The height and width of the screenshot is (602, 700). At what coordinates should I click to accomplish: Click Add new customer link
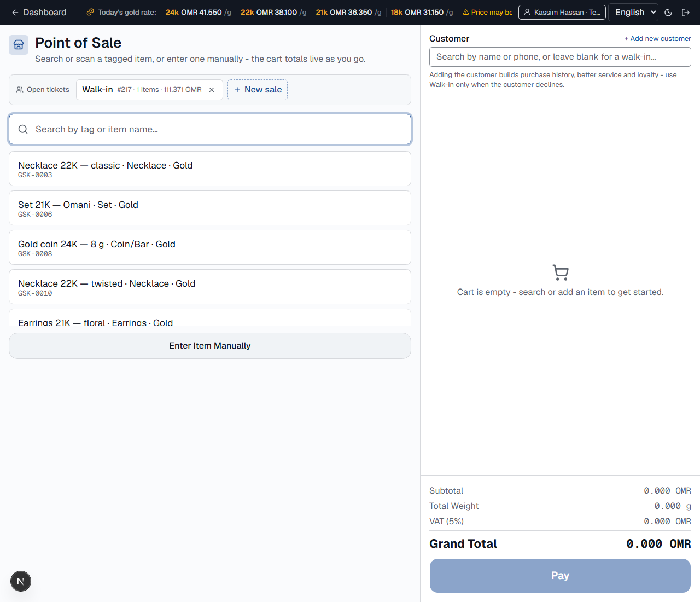tap(657, 39)
